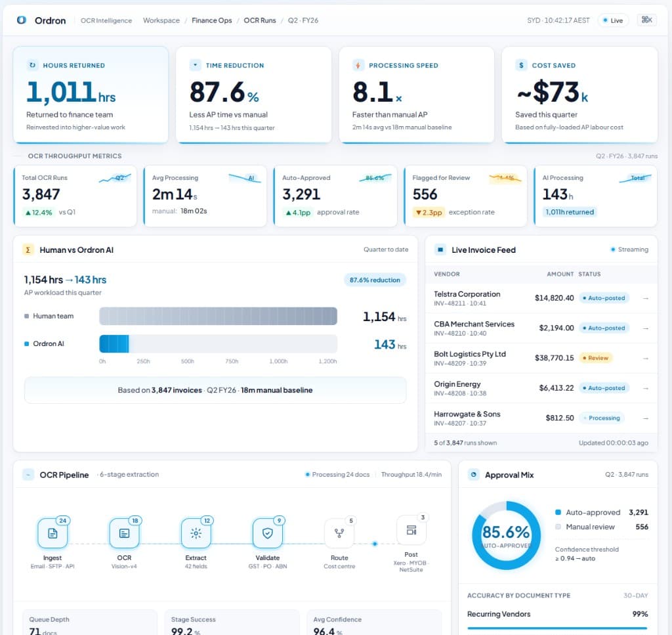The height and width of the screenshot is (635, 672).
Task: Sort by the AMOUNT column header
Action: 560,274
